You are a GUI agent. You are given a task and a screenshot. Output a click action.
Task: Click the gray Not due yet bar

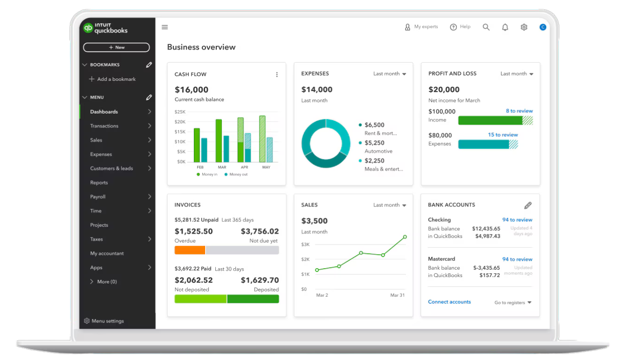click(242, 250)
